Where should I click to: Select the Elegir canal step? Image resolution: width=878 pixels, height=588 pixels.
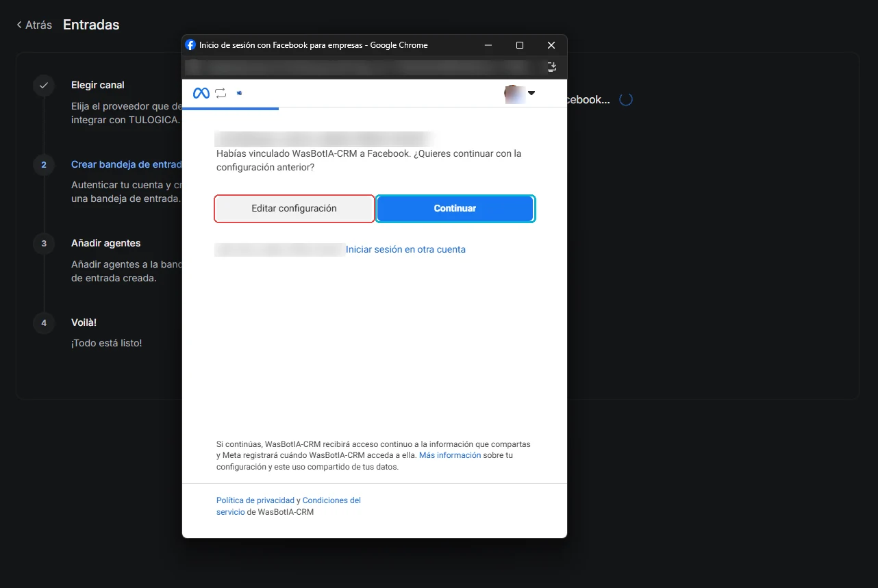tap(98, 85)
